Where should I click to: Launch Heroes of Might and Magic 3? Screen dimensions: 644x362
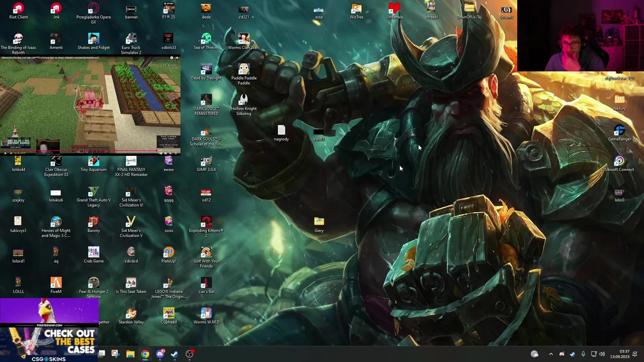pos(56,228)
